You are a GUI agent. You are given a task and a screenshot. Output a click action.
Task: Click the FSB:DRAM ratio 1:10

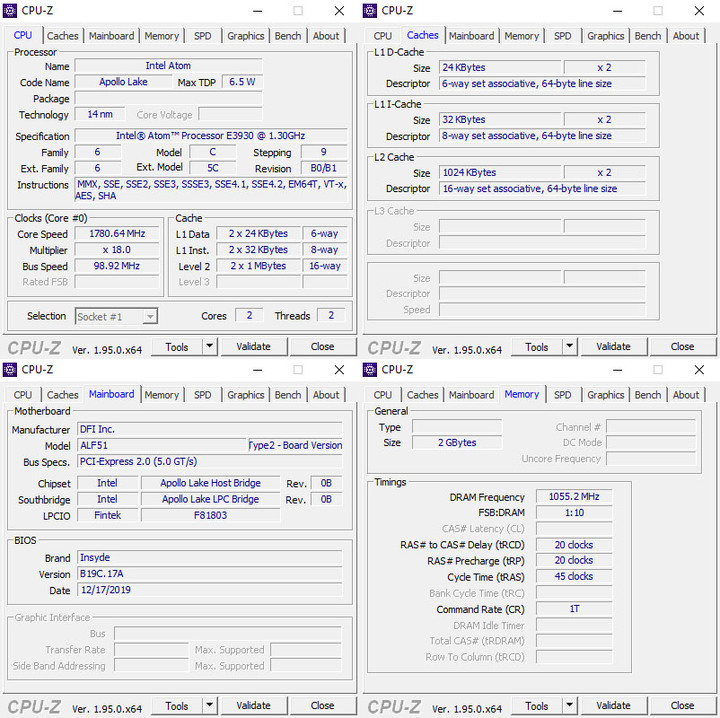pyautogui.click(x=574, y=513)
